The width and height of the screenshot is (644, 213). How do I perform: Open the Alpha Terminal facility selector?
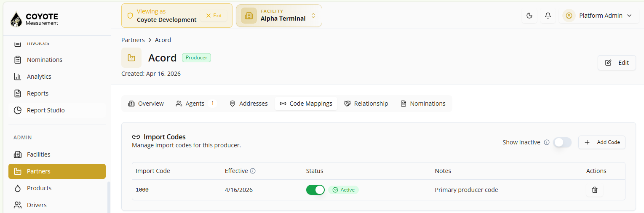point(279,16)
